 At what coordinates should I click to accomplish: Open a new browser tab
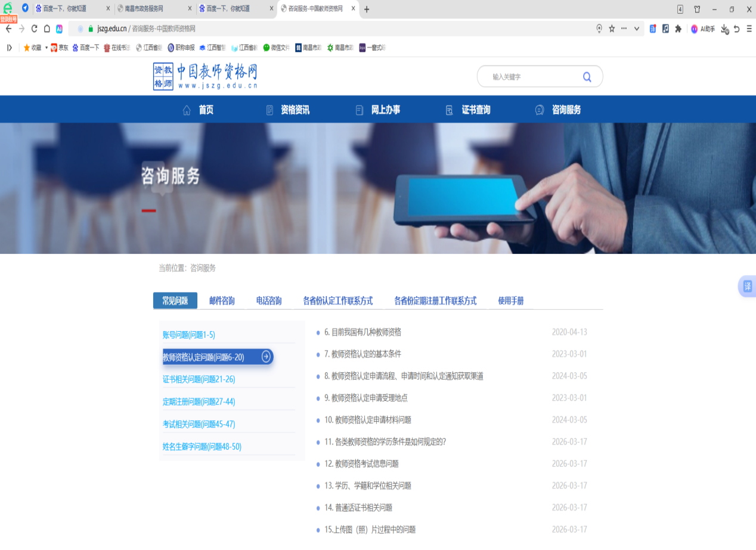pos(367,9)
